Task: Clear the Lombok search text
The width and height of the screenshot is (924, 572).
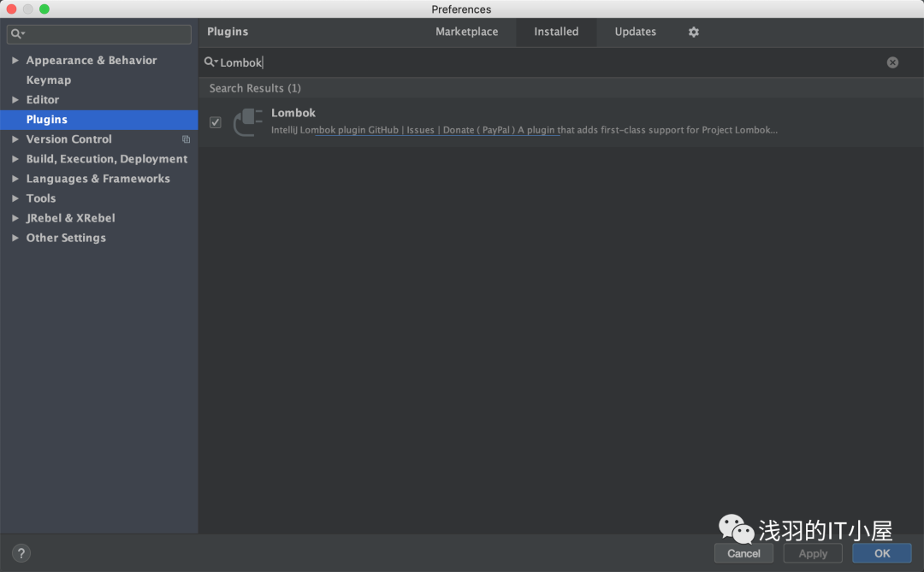Action: (892, 62)
